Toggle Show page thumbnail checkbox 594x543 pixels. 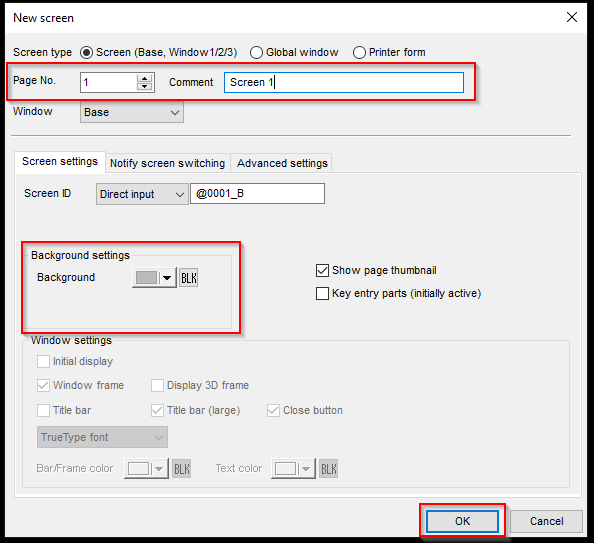322,271
